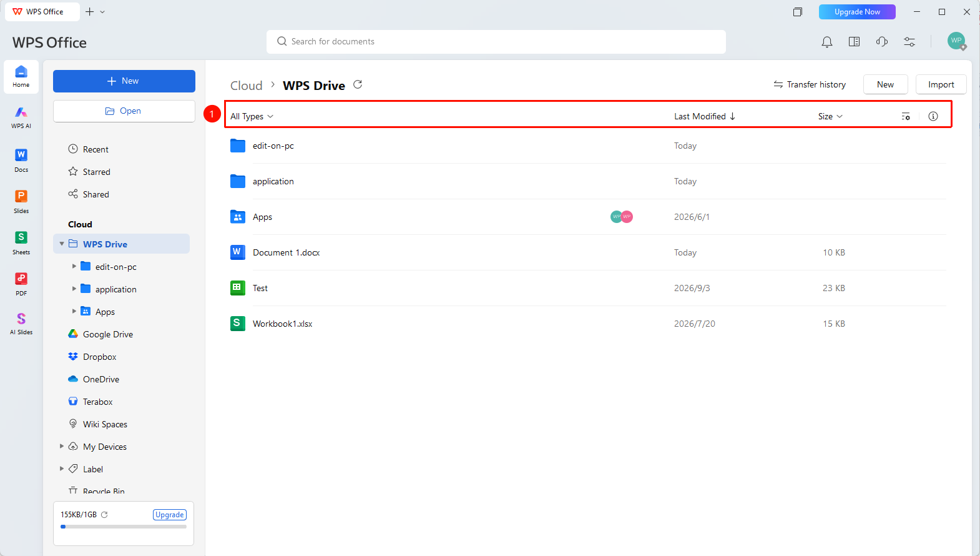Expand the Apps folder in the tree
Image resolution: width=980 pixels, height=556 pixels.
click(x=74, y=311)
